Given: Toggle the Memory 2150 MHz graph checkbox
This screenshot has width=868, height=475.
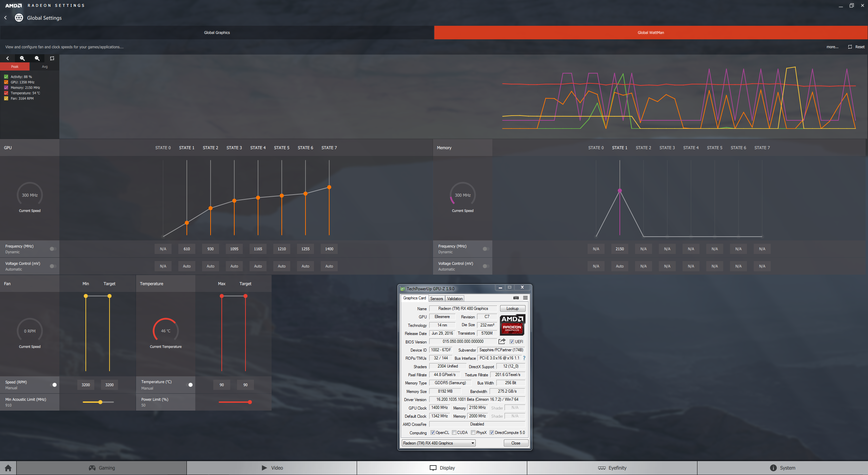Looking at the screenshot, I should tap(6, 87).
